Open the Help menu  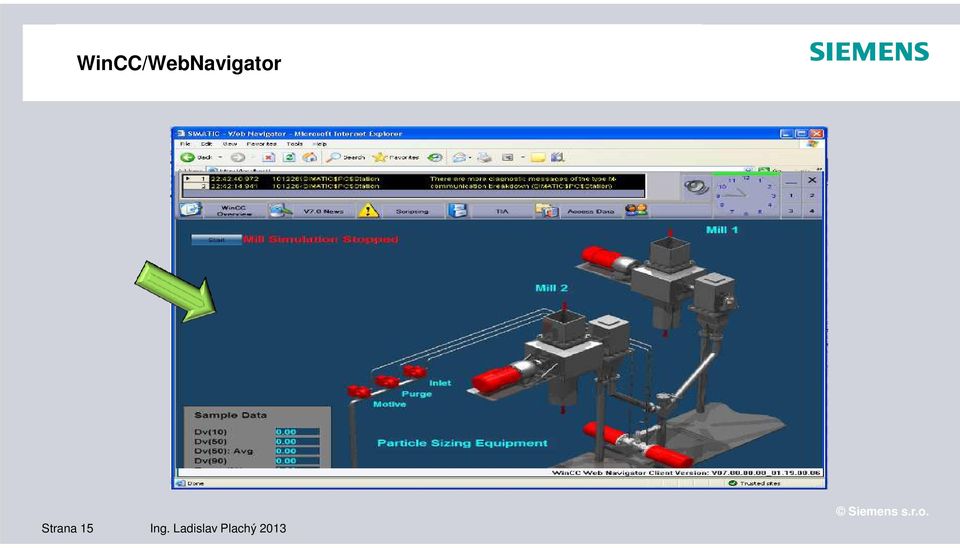(320, 144)
